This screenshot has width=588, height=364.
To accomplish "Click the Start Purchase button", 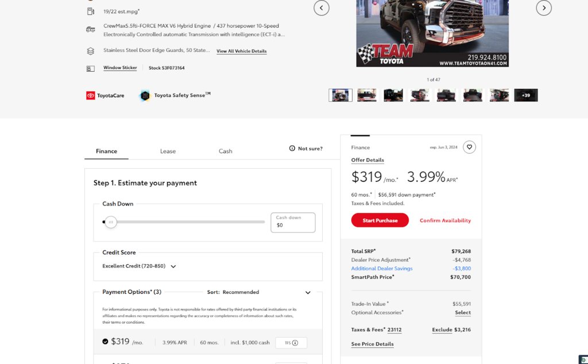I will [380, 220].
